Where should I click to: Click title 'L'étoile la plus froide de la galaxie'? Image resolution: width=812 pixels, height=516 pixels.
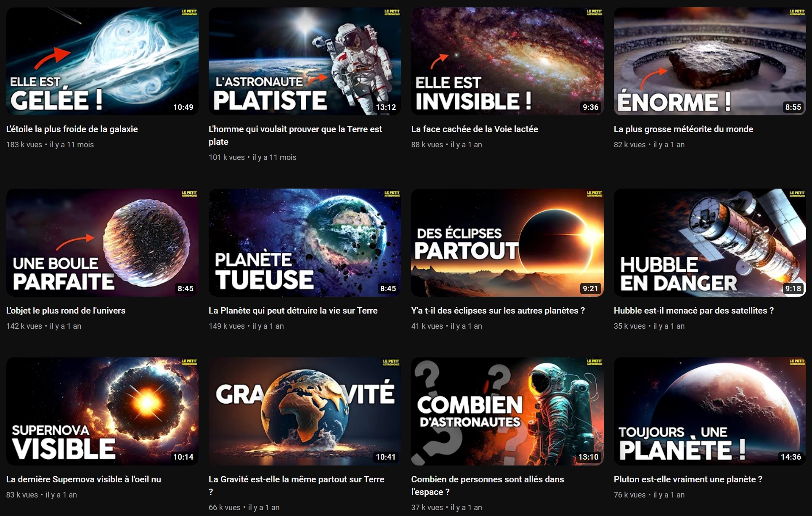(72, 129)
